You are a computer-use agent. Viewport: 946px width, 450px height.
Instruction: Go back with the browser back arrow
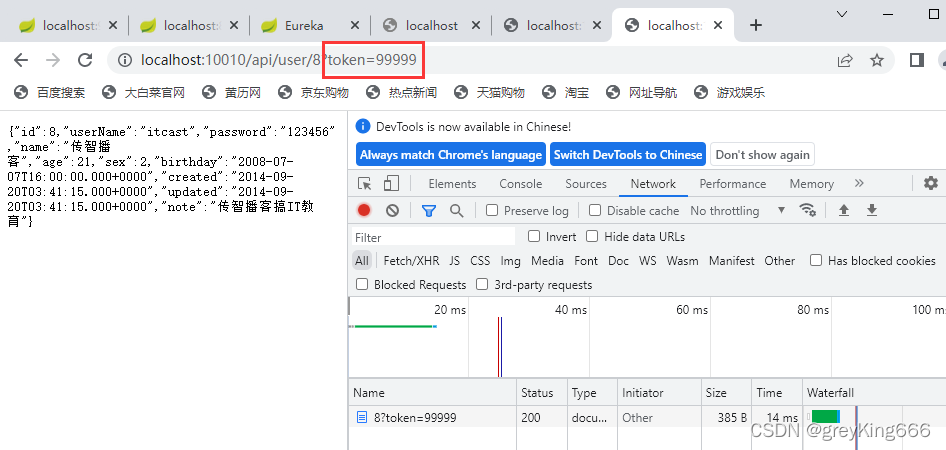pyautogui.click(x=21, y=60)
